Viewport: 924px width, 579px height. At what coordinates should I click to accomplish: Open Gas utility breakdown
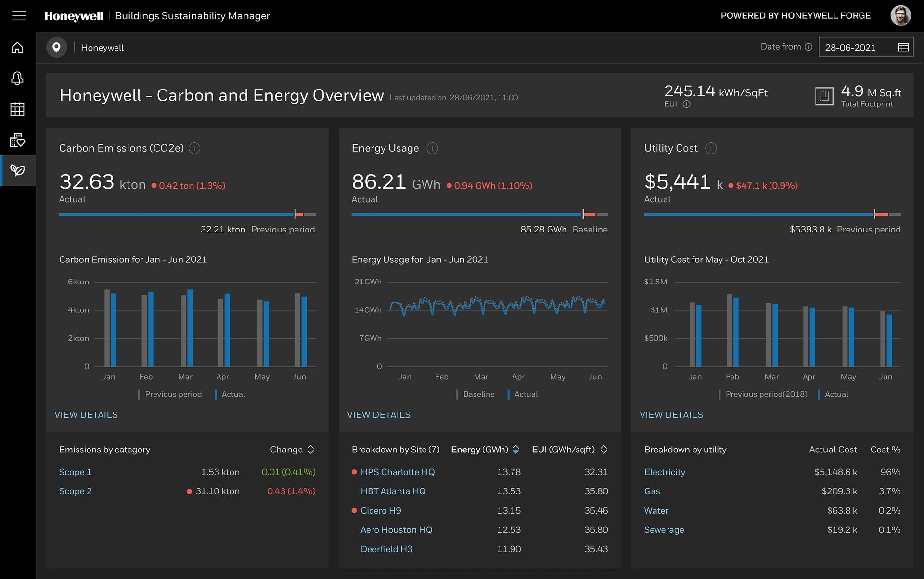click(x=652, y=491)
